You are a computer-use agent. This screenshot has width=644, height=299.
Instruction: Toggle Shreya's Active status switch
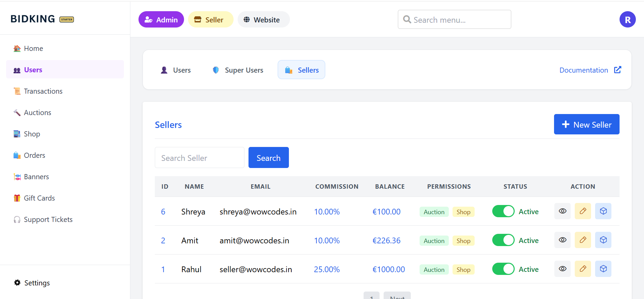click(x=503, y=211)
